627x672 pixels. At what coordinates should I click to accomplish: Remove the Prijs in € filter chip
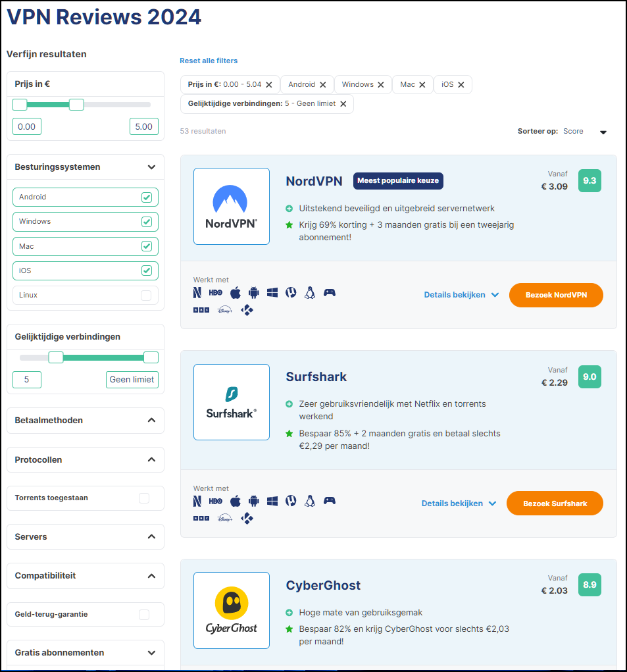pyautogui.click(x=269, y=85)
